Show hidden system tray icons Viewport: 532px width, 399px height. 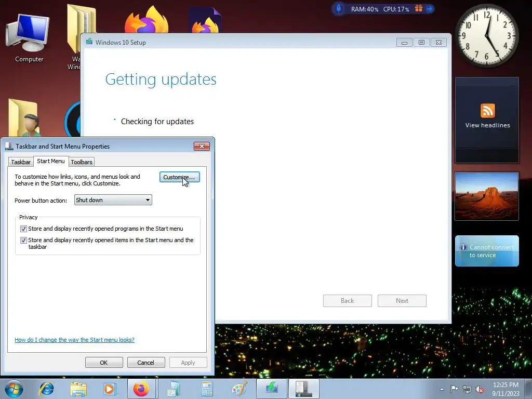click(x=442, y=389)
